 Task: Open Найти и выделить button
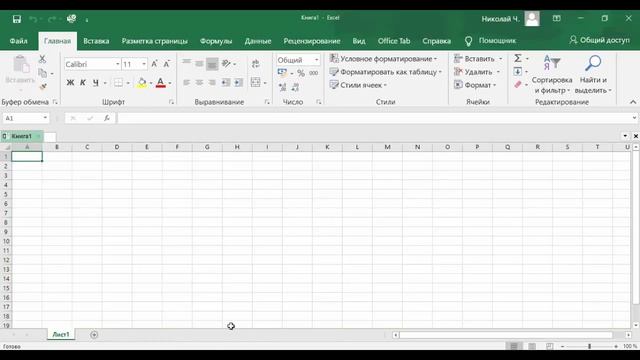click(x=593, y=74)
